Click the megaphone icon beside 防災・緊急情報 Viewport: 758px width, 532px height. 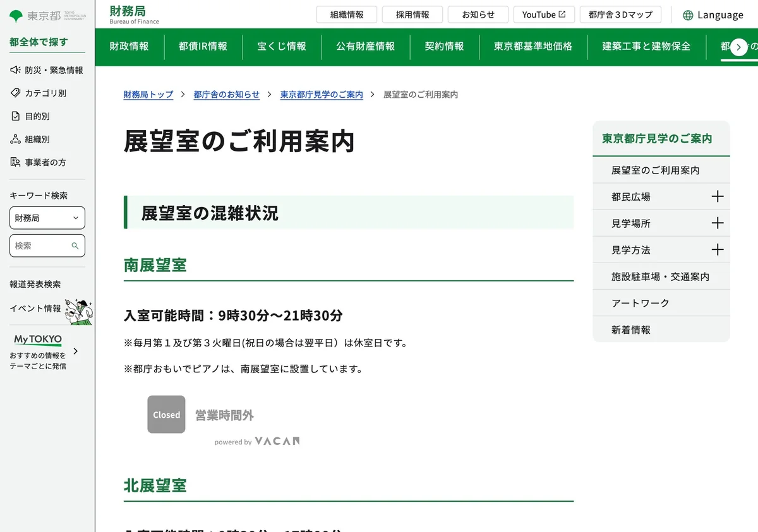click(x=16, y=70)
